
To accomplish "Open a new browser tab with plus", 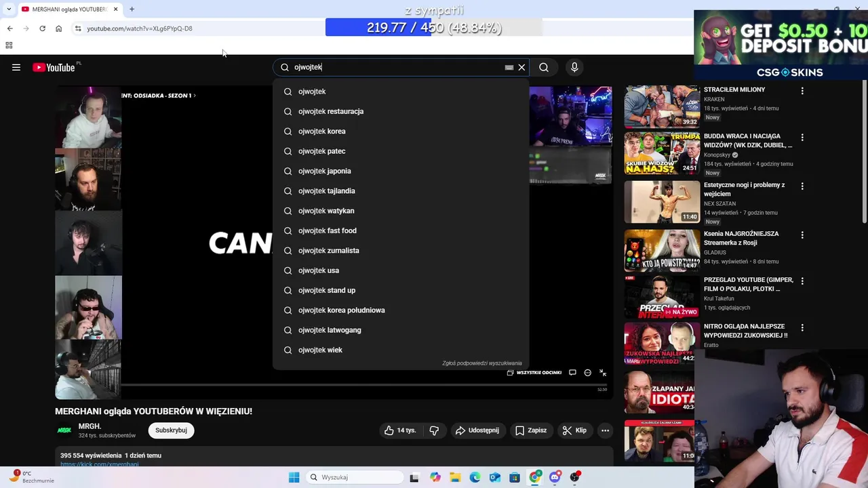I will (x=132, y=9).
